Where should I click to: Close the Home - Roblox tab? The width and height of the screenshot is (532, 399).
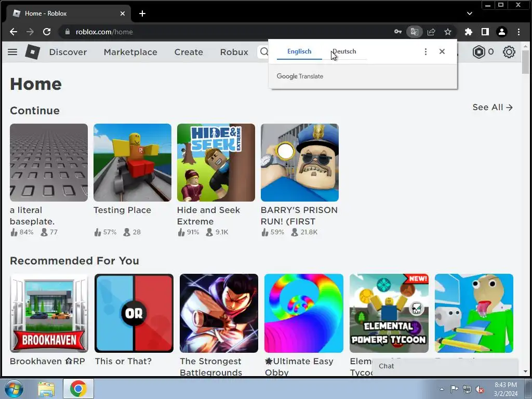(123, 14)
